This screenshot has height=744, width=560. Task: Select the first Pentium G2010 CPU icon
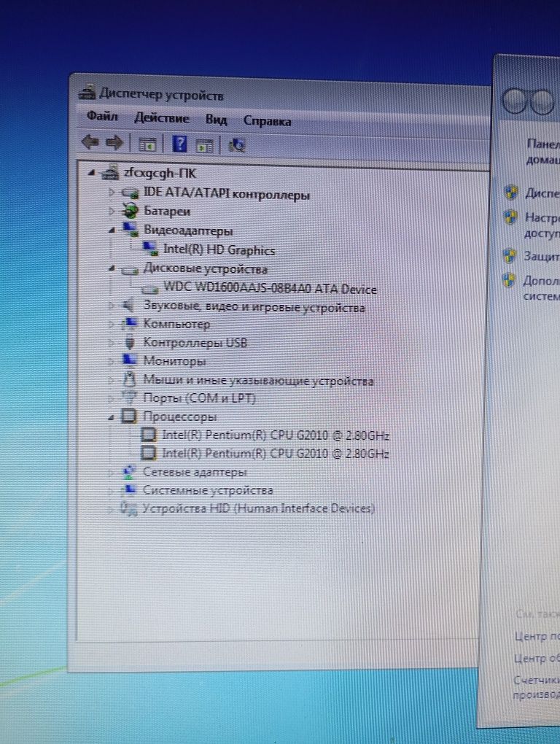tap(149, 434)
